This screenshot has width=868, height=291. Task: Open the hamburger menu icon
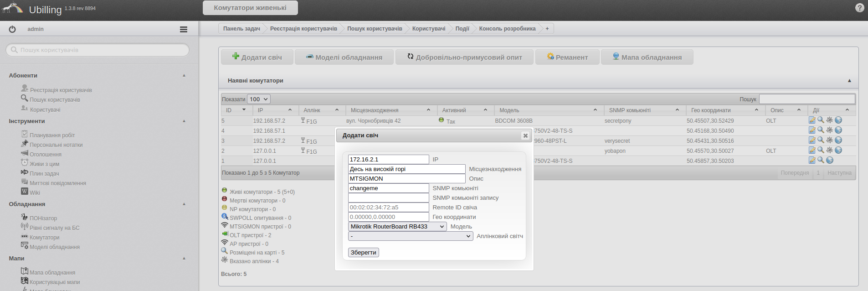tap(184, 29)
